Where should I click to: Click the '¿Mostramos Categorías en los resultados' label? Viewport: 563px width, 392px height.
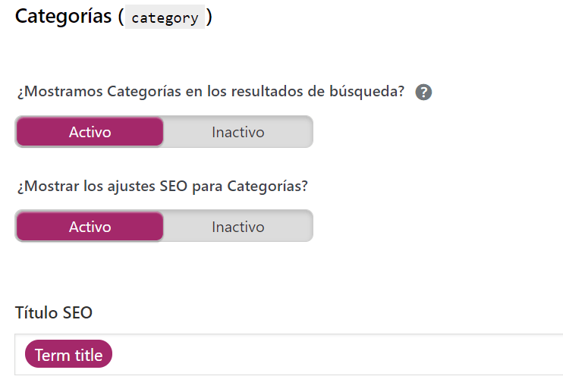pos(211,92)
